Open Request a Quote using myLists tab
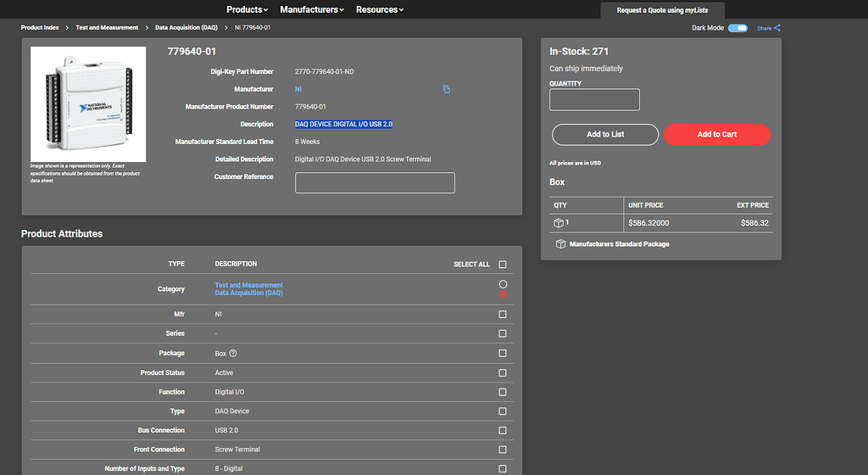868x475 pixels. tap(662, 10)
